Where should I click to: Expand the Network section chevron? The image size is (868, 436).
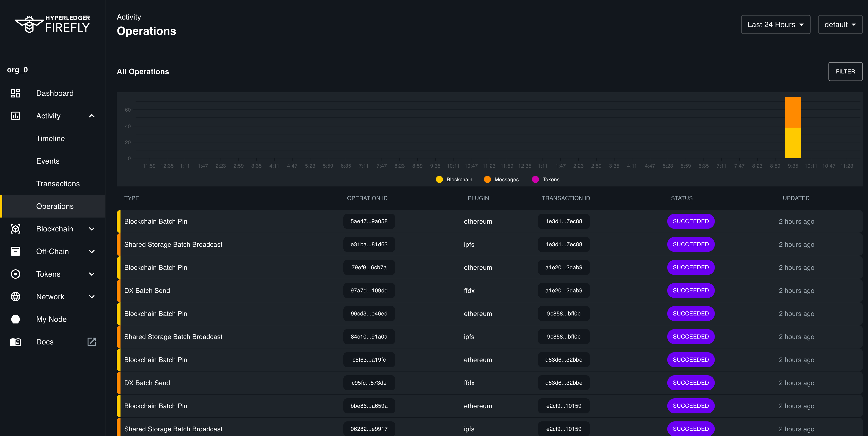(x=92, y=296)
